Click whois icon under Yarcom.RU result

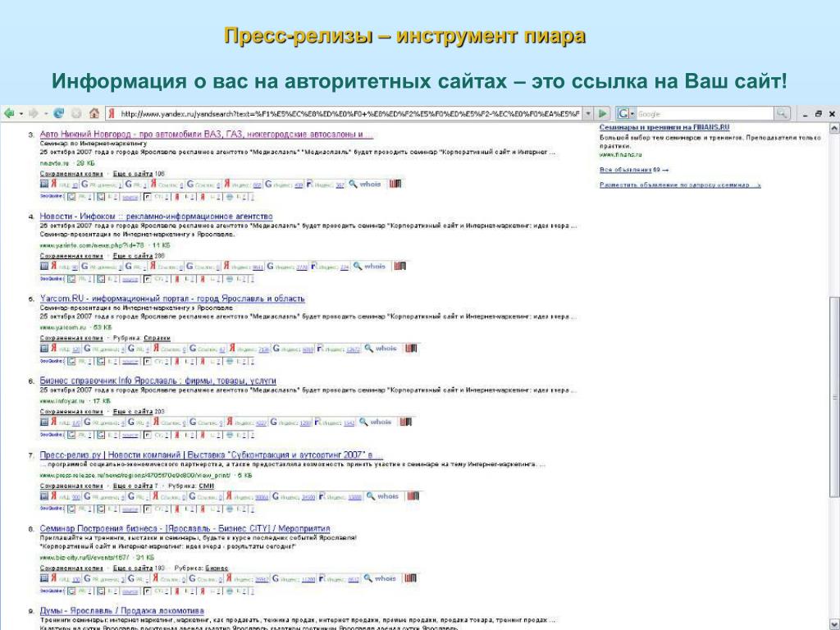381,348
